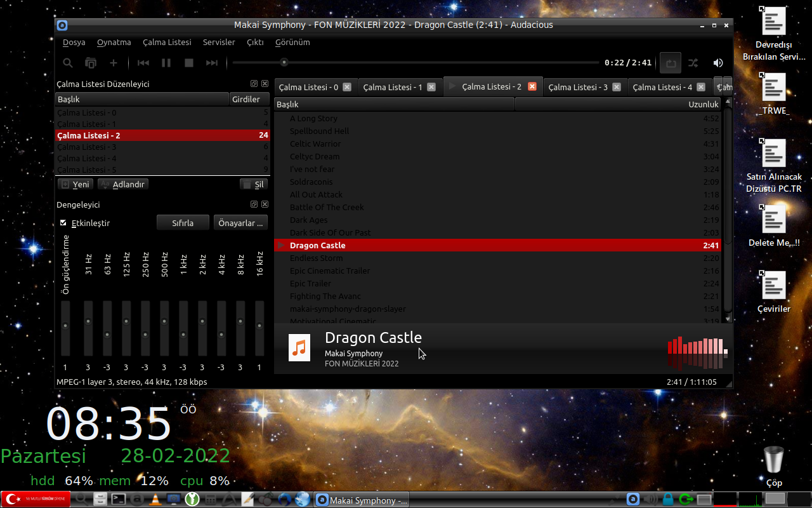Click the Sil delete playlist button
The height and width of the screenshot is (508, 812).
pos(254,184)
